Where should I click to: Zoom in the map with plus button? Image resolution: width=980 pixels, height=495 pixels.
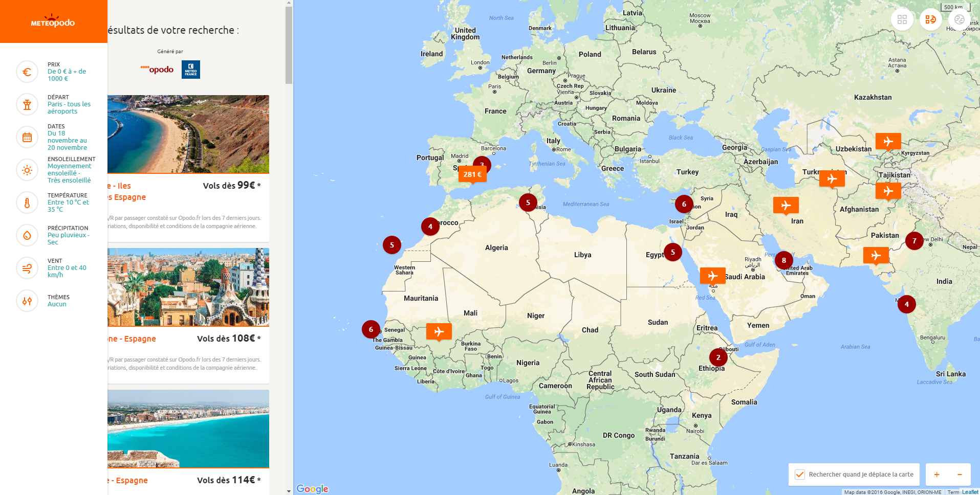[937, 475]
